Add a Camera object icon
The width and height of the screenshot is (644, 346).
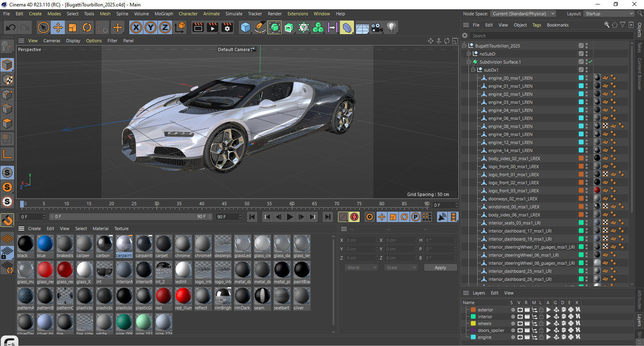click(377, 27)
